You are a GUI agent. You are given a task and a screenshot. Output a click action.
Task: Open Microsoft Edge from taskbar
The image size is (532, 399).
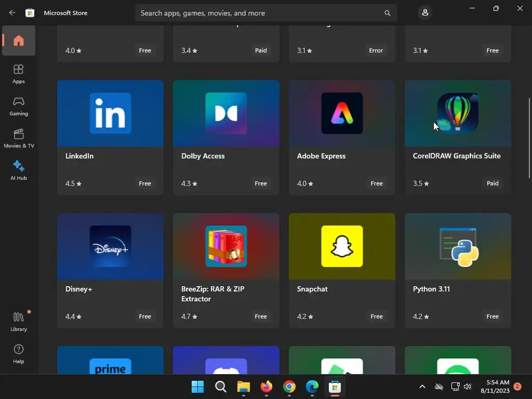[x=312, y=387]
